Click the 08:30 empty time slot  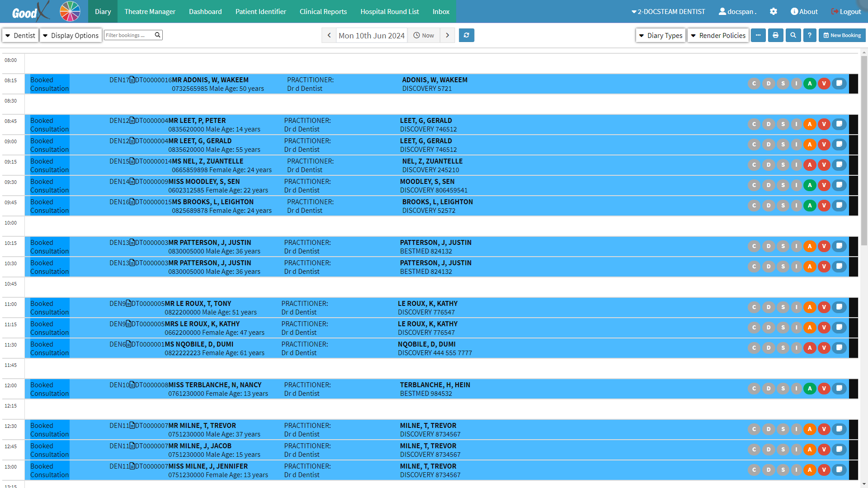(441, 104)
